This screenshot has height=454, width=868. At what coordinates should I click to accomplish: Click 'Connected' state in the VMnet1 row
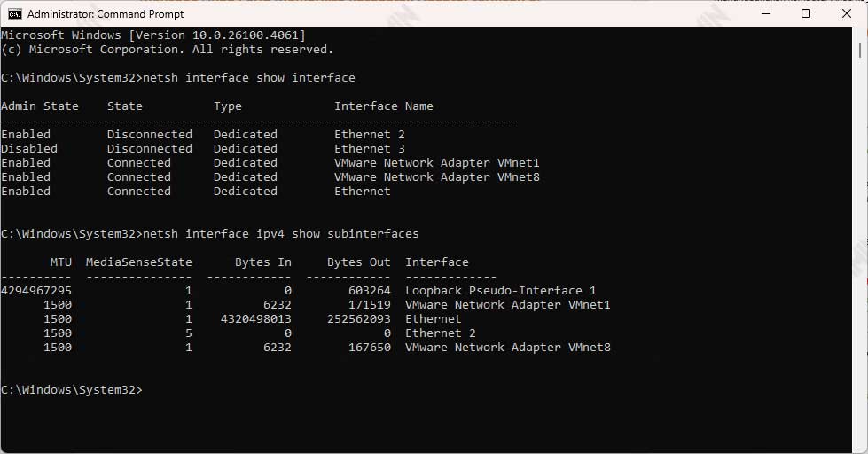click(139, 163)
